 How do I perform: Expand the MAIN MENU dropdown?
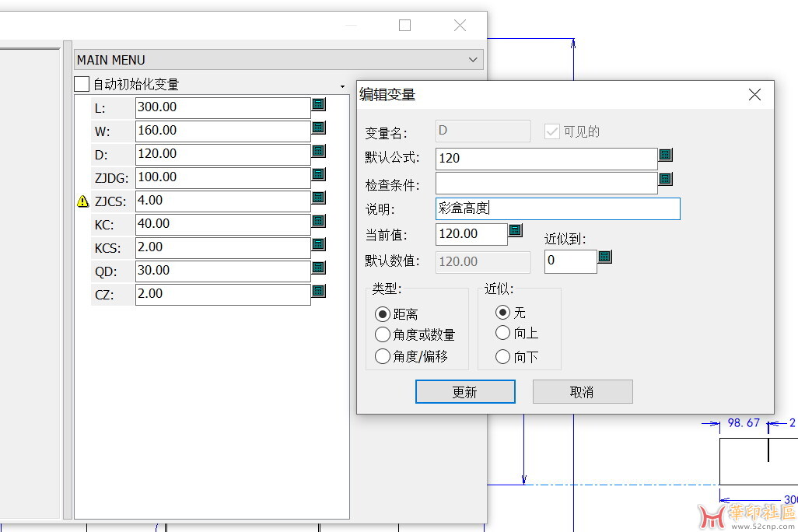tap(473, 60)
